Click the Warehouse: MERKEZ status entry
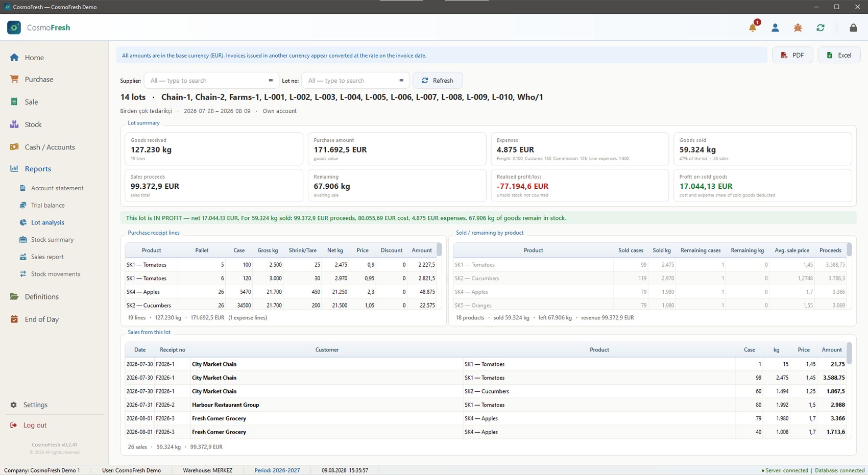Image resolution: width=868 pixels, height=475 pixels. tap(207, 470)
